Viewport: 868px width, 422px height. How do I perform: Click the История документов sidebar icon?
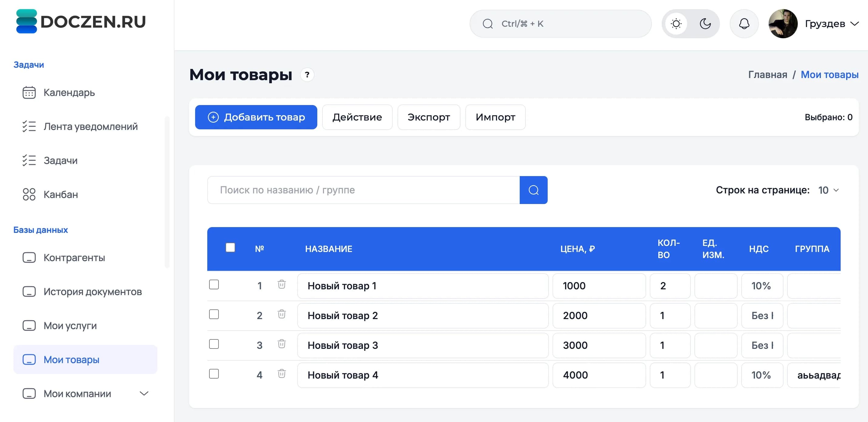coord(29,292)
